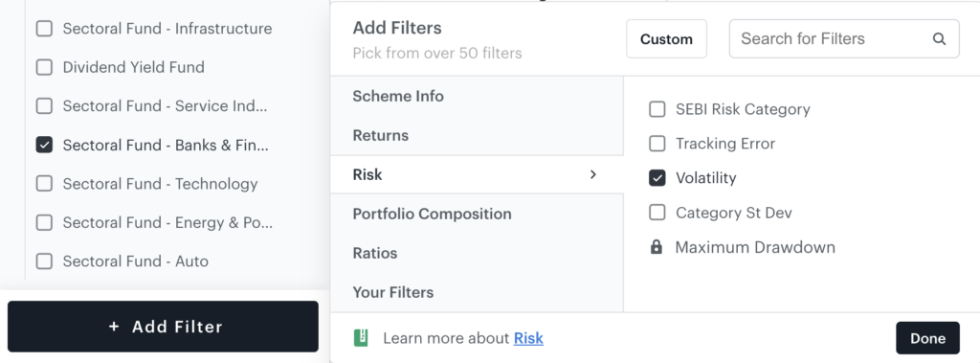Click the Custom button
The image size is (980, 363).
click(x=666, y=39)
